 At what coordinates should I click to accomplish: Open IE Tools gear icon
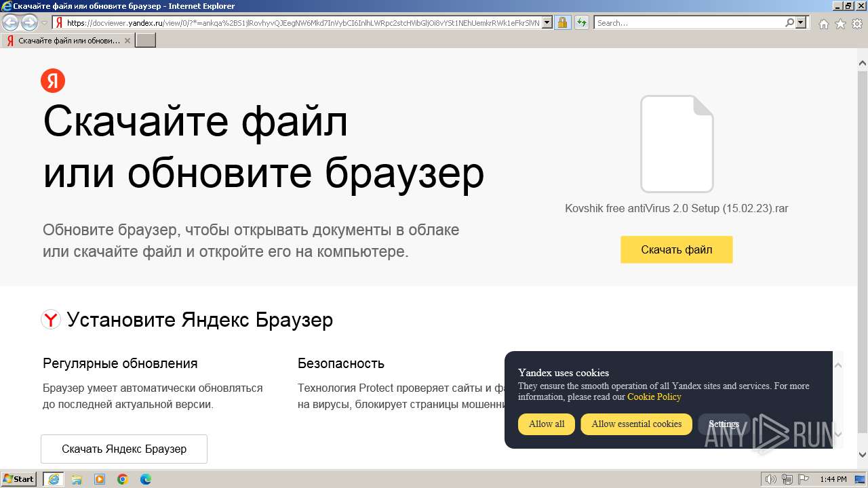click(x=857, y=24)
